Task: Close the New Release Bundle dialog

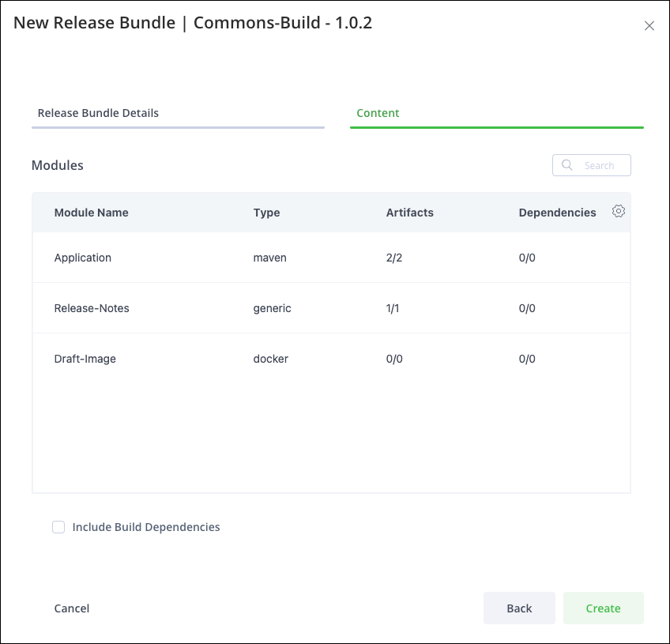Action: point(649,25)
